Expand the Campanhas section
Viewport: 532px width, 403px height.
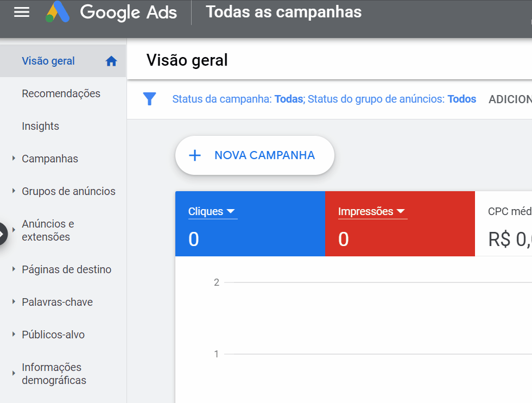click(14, 159)
